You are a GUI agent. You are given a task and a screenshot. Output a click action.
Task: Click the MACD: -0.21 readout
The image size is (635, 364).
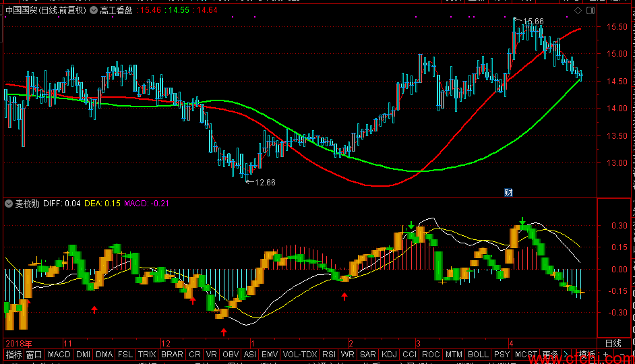pos(146,204)
